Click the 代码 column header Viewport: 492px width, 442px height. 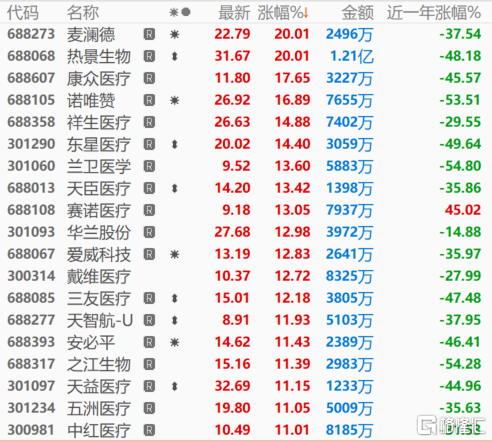coord(23,13)
